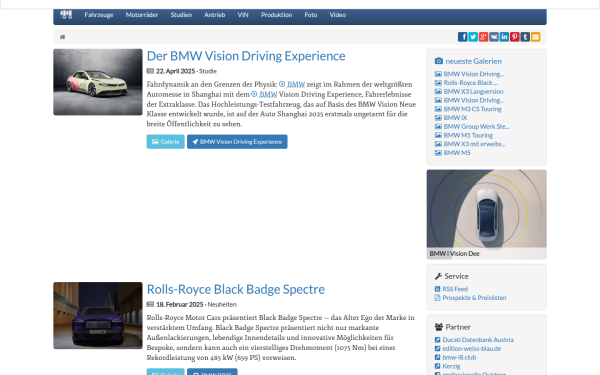Open the Video menu item
Viewport: 600px width, 375px height.
pos(338,15)
